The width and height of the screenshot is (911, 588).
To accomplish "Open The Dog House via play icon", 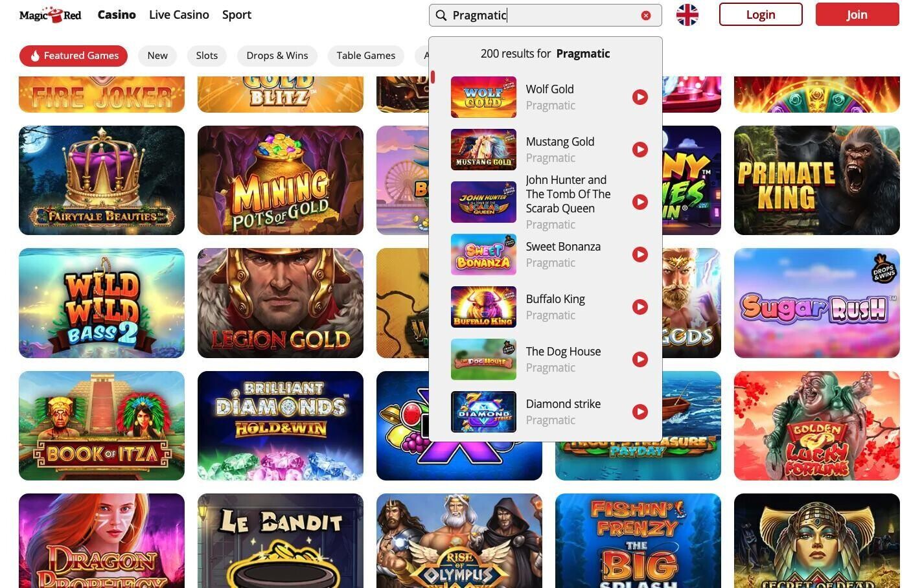I will (x=640, y=359).
